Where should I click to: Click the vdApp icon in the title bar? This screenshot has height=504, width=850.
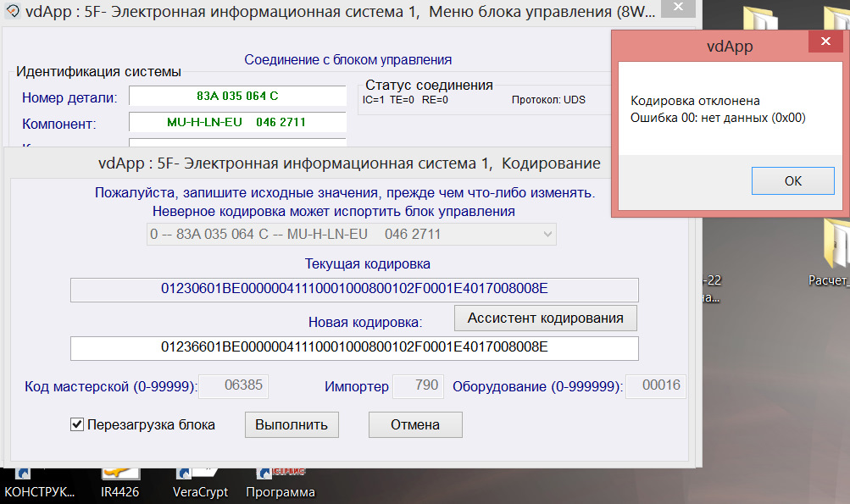[14, 8]
